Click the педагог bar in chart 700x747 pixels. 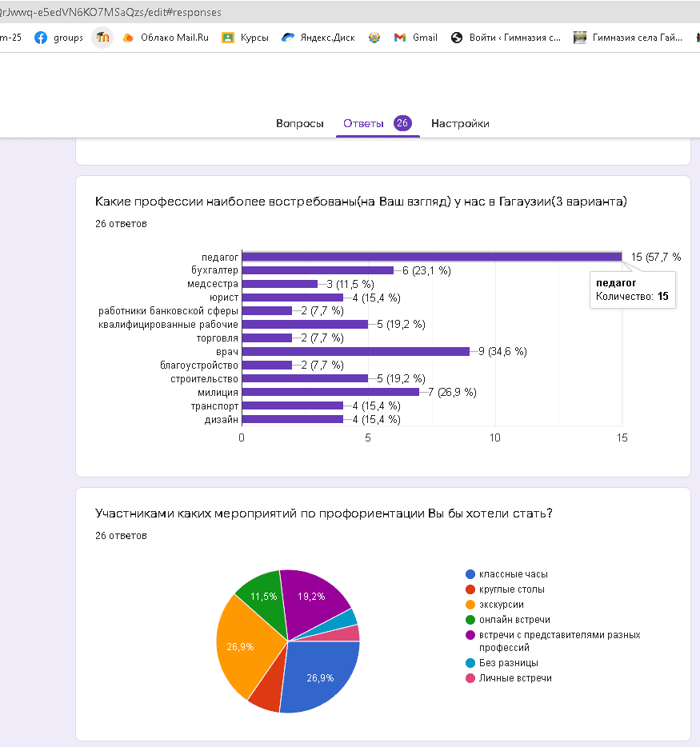(x=432, y=257)
